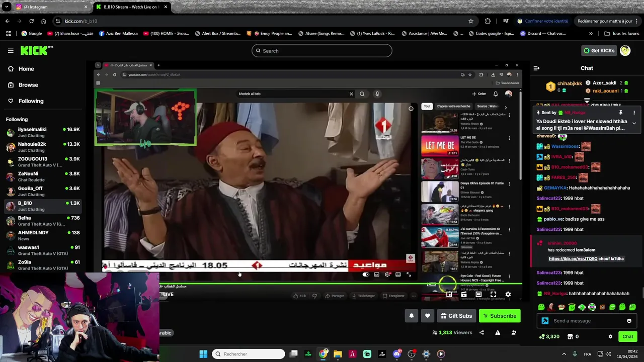Show hidden system tray icons
This screenshot has width=644, height=362.
click(563, 354)
